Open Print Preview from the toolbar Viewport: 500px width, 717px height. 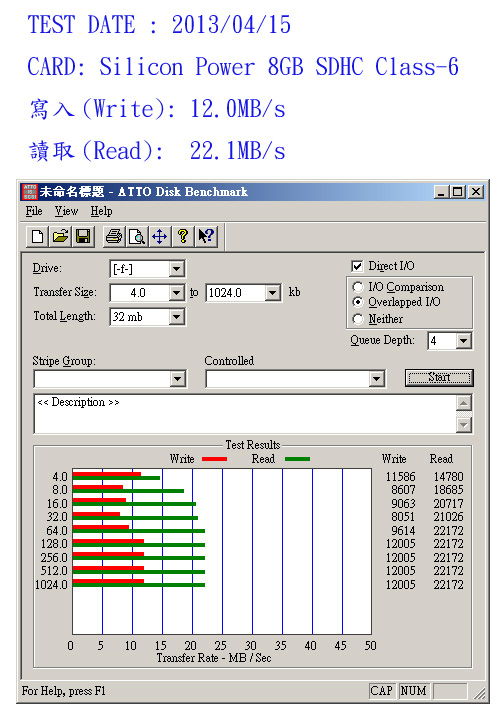(x=137, y=236)
